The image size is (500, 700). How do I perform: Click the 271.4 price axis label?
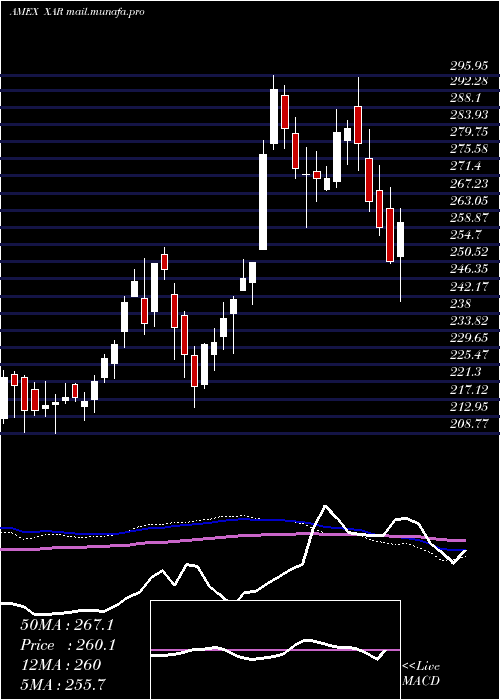click(x=465, y=167)
